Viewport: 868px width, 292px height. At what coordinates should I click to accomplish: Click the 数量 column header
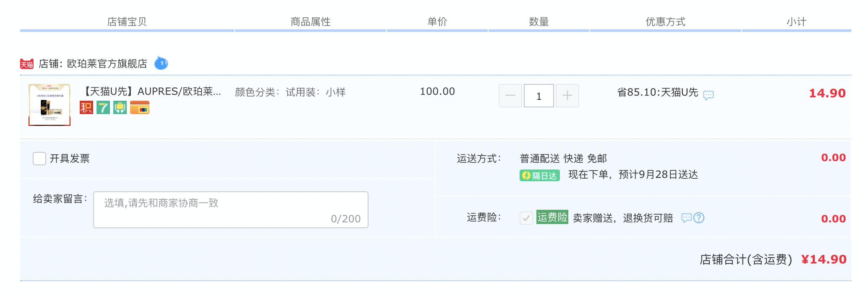click(x=539, y=22)
